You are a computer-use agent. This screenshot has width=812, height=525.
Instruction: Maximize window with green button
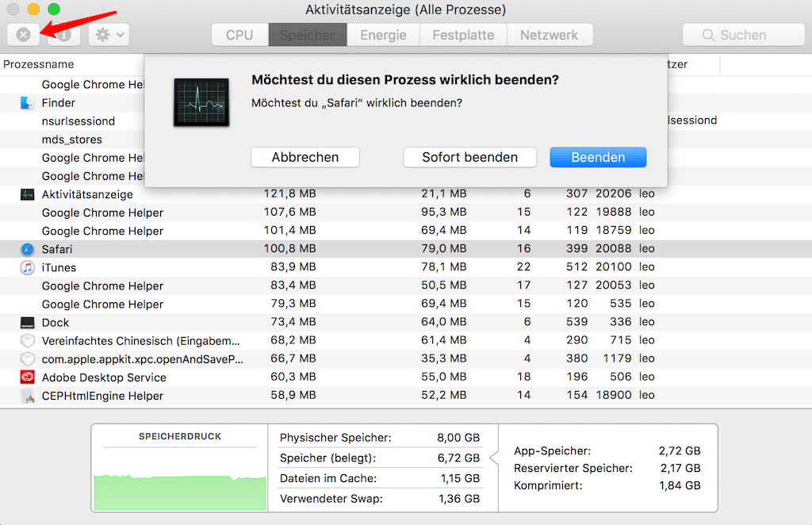click(54, 9)
